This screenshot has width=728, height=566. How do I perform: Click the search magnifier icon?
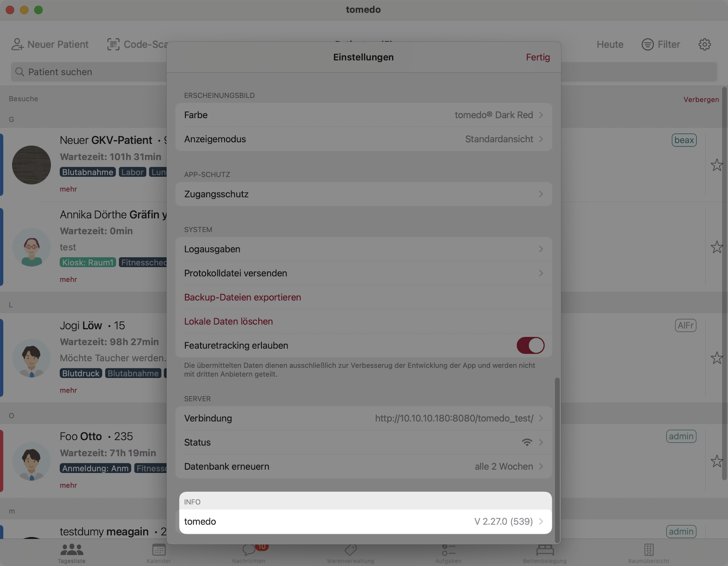[x=20, y=72]
